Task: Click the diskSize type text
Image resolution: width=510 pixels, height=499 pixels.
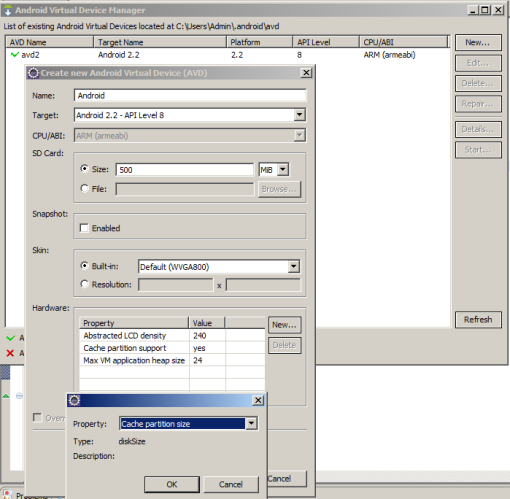Action: point(132,441)
